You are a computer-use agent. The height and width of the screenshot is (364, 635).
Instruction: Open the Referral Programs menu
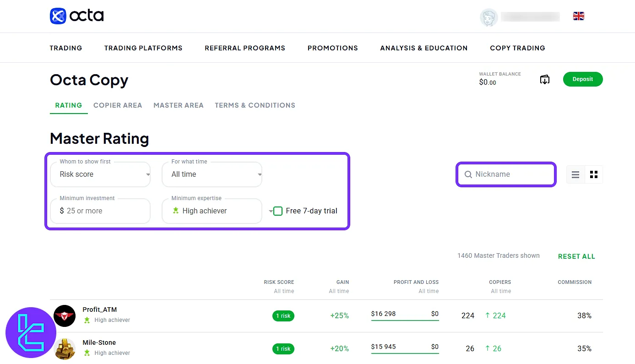(245, 48)
